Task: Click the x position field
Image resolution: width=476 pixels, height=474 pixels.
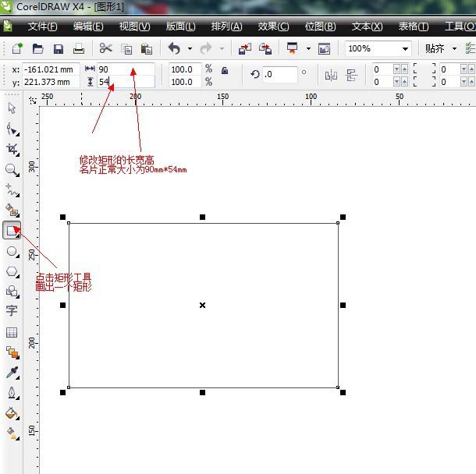Action: tap(51, 69)
